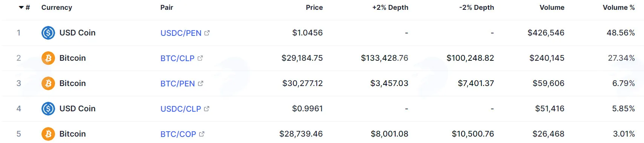Click USD Coin icon in row 4

[x=48, y=109]
